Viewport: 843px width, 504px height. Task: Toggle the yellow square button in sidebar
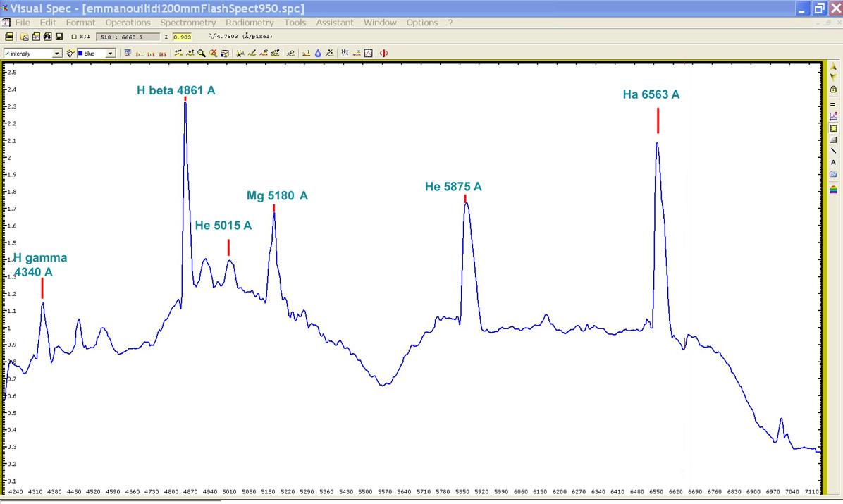[833, 128]
